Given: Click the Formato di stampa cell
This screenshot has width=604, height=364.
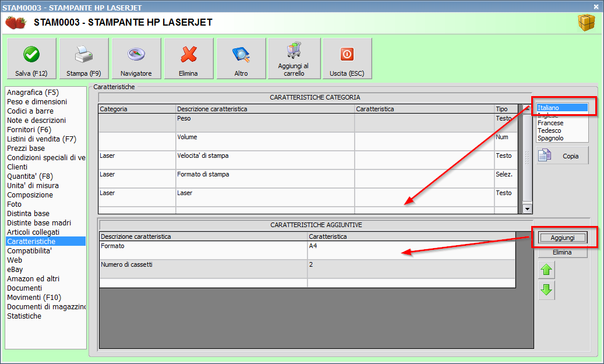Looking at the screenshot, I should [265, 179].
